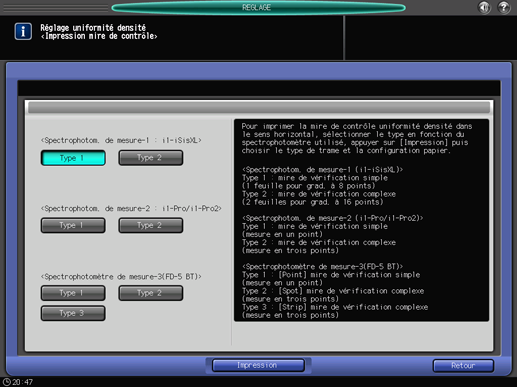The height and width of the screenshot is (387, 517).
Task: Select Type 2 for i1-iSisXL spectrophotometer
Action: [150, 158]
